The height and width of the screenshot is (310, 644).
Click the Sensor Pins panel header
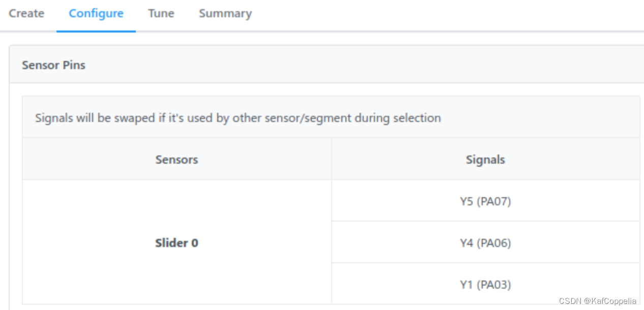point(326,65)
